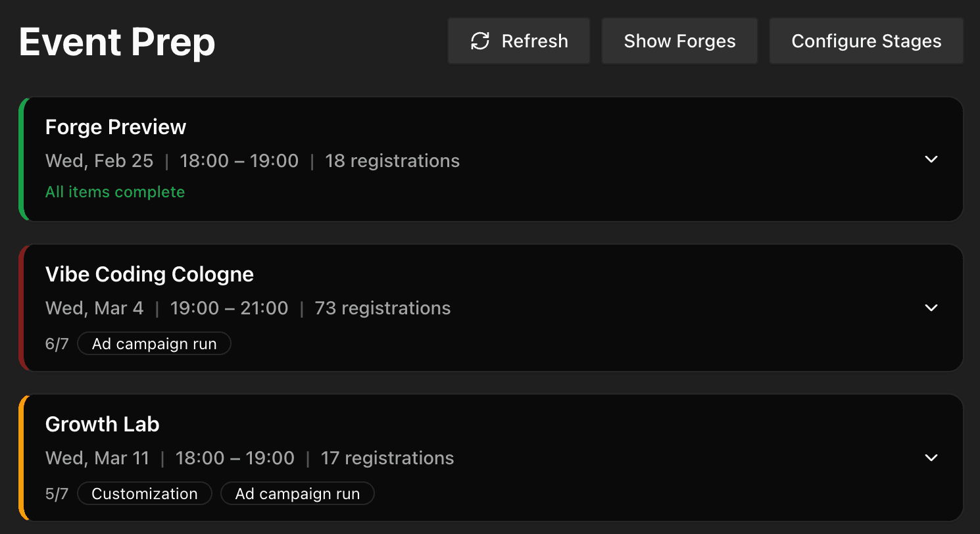
Task: Expand the Forge Preview event card
Action: (931, 159)
